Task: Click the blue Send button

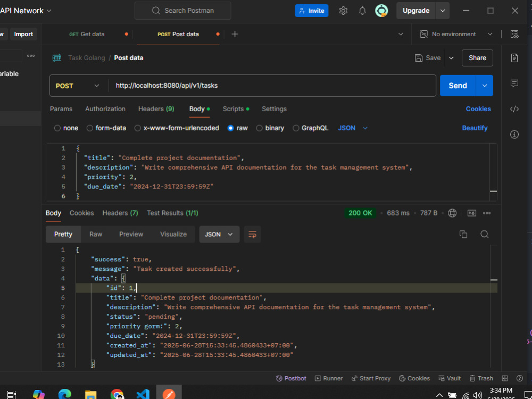Action: [x=458, y=86]
